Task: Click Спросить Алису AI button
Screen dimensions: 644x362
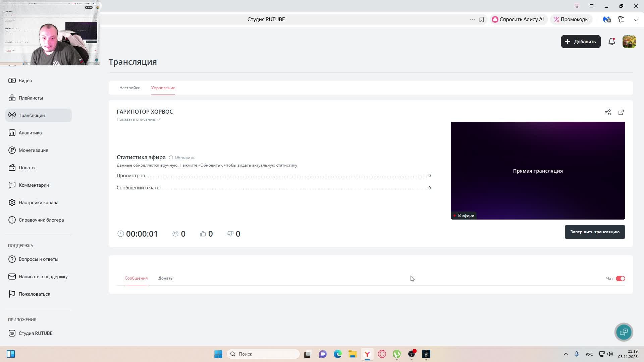Action: [x=518, y=19]
